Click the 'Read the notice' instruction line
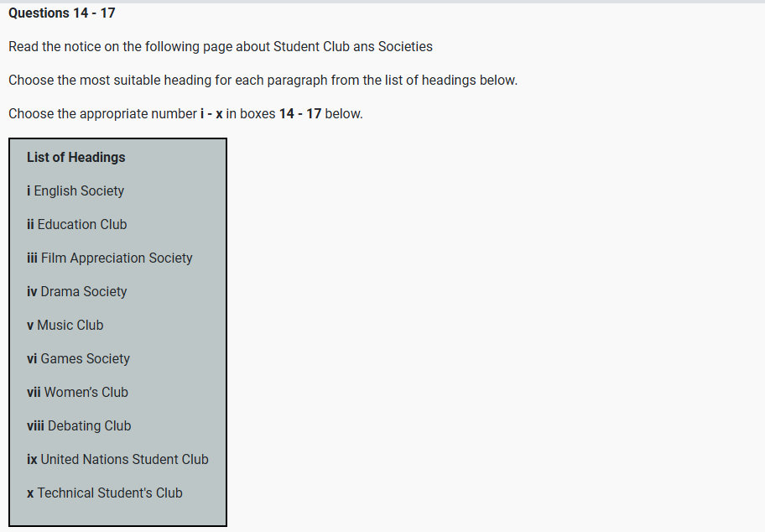This screenshot has height=532, width=765. [221, 47]
